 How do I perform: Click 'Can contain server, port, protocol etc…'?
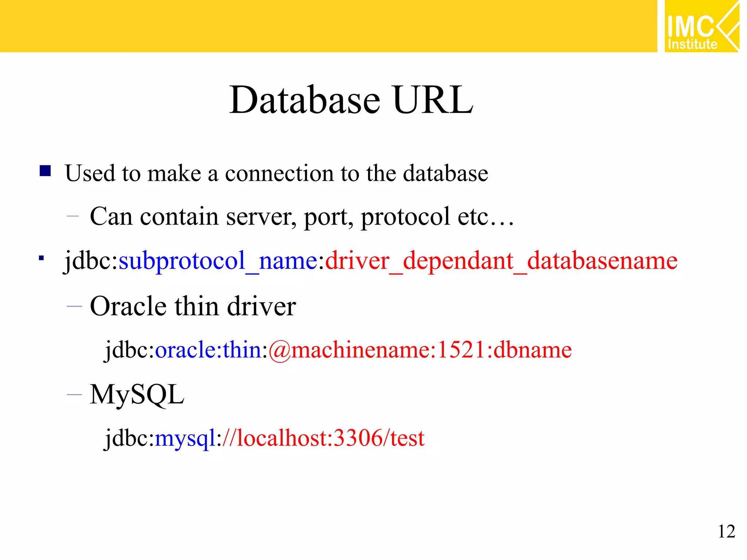pos(302,217)
